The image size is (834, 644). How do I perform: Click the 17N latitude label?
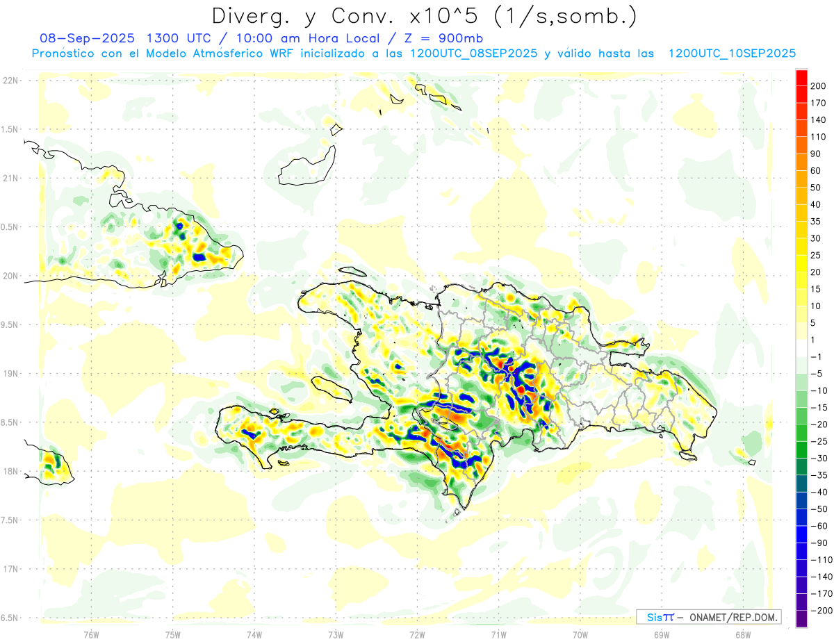click(10, 569)
